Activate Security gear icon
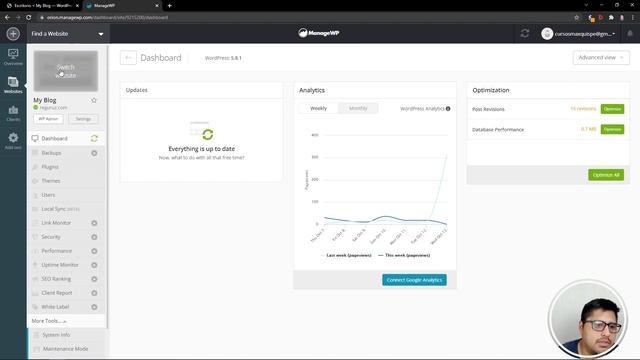 (94, 237)
